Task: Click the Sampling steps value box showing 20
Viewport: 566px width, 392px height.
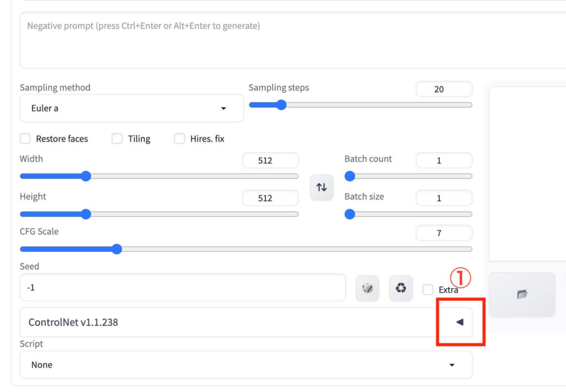Action: (444, 89)
